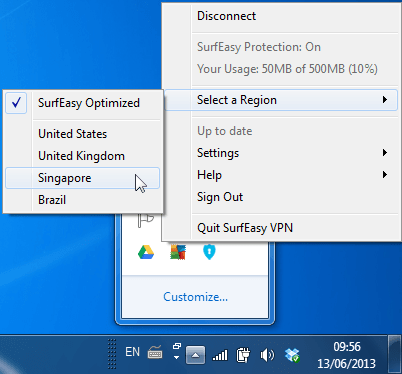
Task: Click the Dropbox icon in the taskbar
Action: [292, 355]
